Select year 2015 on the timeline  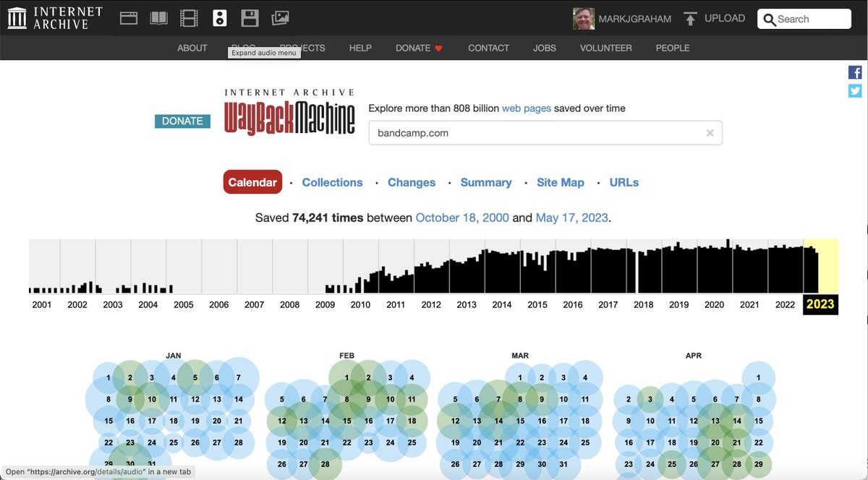[x=537, y=304]
